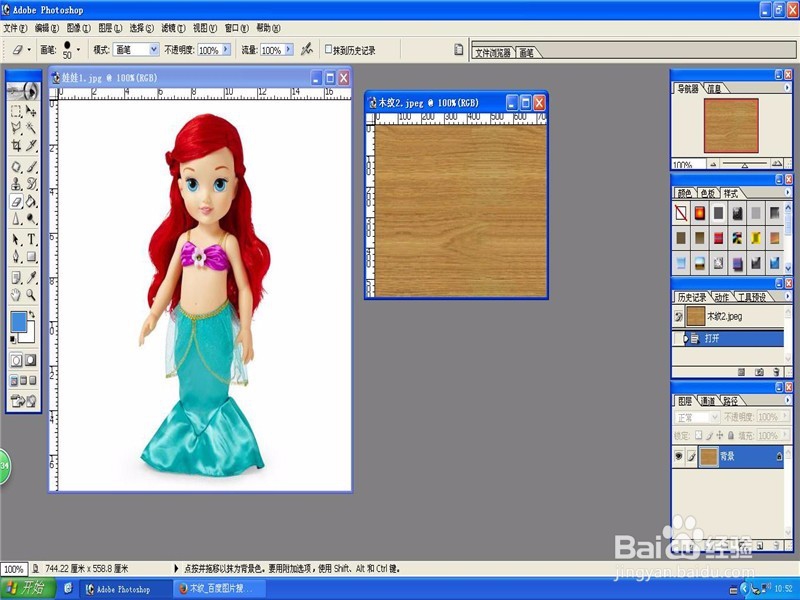Viewport: 800px width, 600px height.
Task: Click the 文件浏览器 palette well tab
Action: pos(493,53)
